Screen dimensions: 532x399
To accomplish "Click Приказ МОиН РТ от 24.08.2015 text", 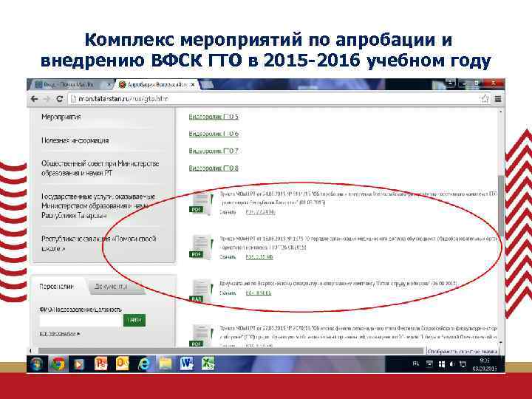I will pos(358,198).
